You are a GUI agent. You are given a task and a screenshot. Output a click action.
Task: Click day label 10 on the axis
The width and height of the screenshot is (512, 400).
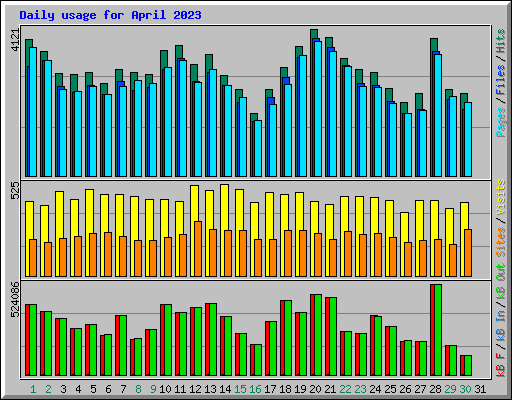point(165,389)
